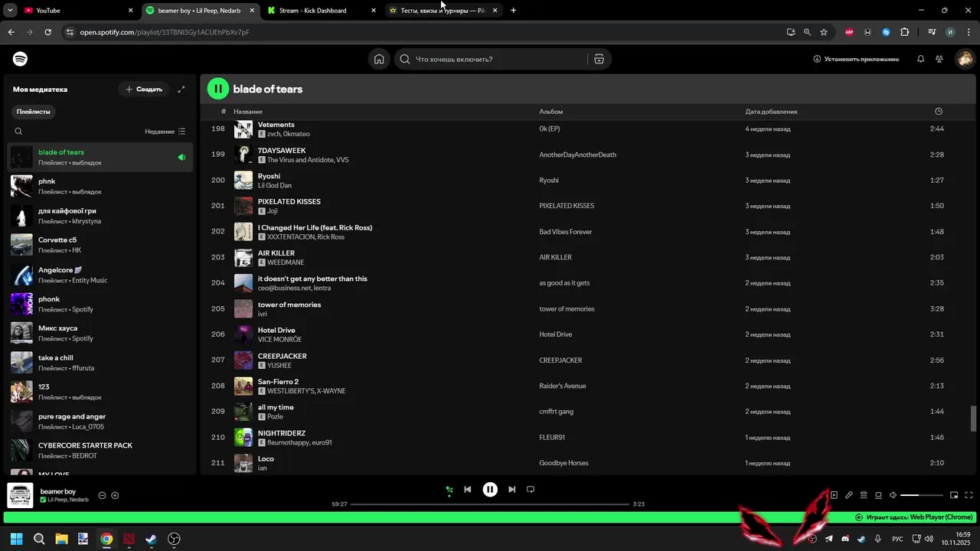Viewport: 980px width, 551px height.
Task: Open the Now Playing view icon
Action: coord(834,495)
